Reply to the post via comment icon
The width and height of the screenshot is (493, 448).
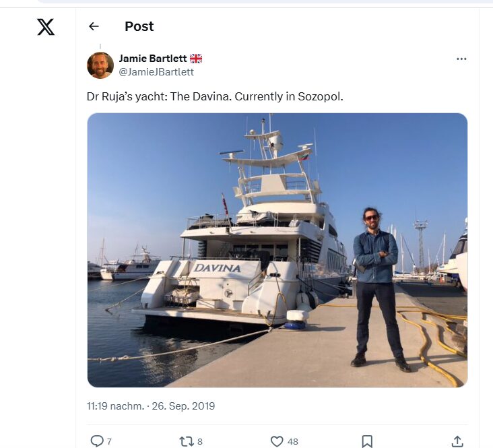point(97,441)
